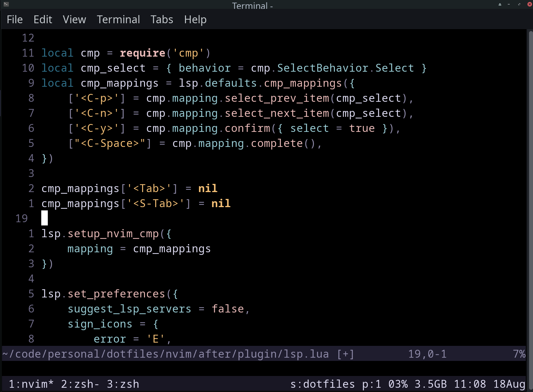Click the keep-above arrow icon in title bar
Screen dimensions: 533x392
coord(500,4)
